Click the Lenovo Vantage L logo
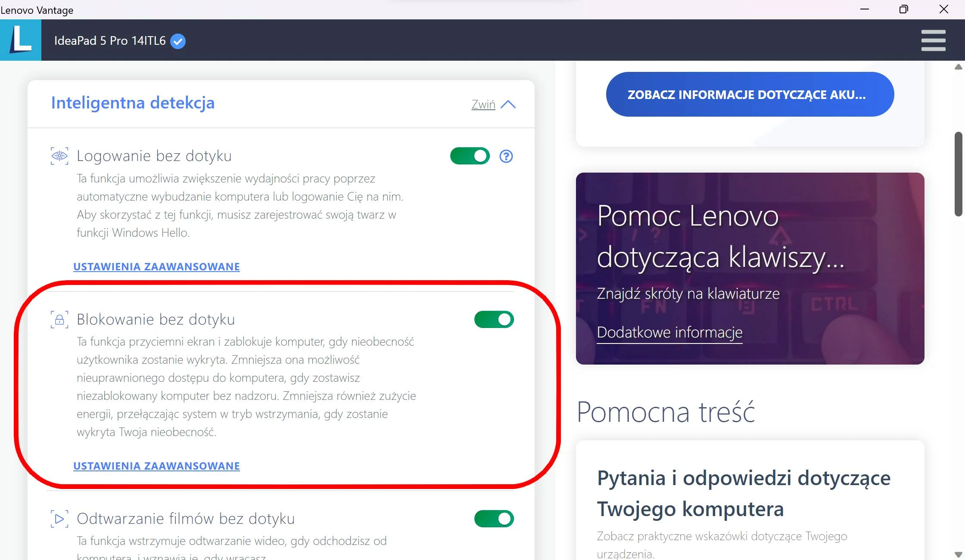Viewport: 965px width, 560px height. pyautogui.click(x=21, y=40)
